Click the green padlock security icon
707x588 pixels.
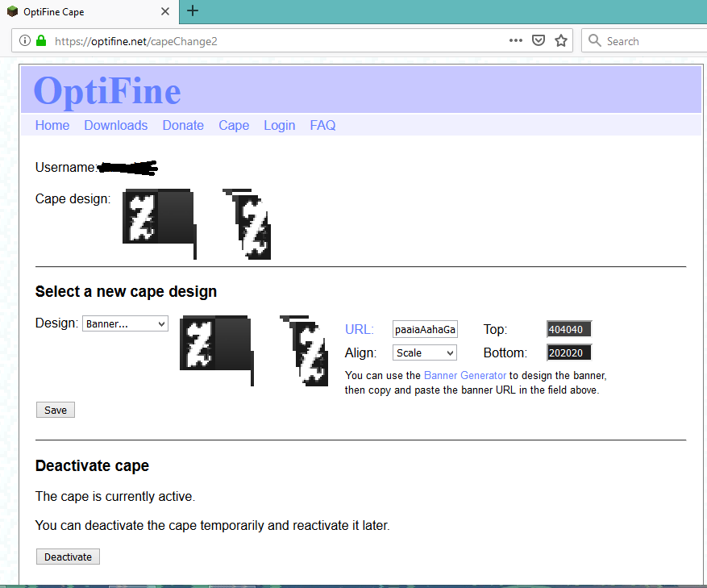[41, 41]
